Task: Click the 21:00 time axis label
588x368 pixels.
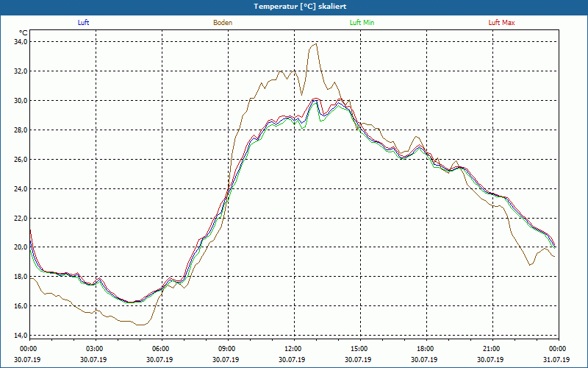Action: point(492,349)
